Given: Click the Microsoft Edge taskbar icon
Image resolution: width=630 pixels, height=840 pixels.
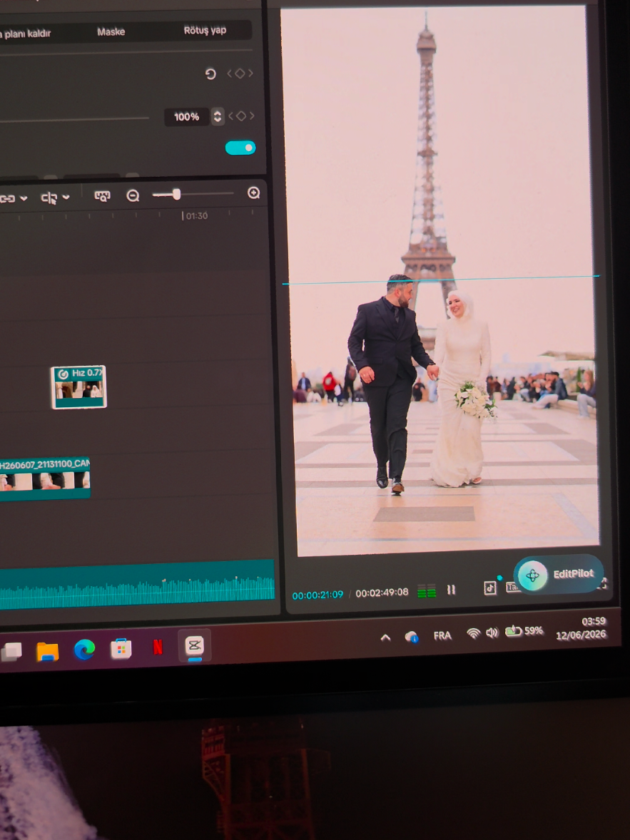Looking at the screenshot, I should pos(84,650).
